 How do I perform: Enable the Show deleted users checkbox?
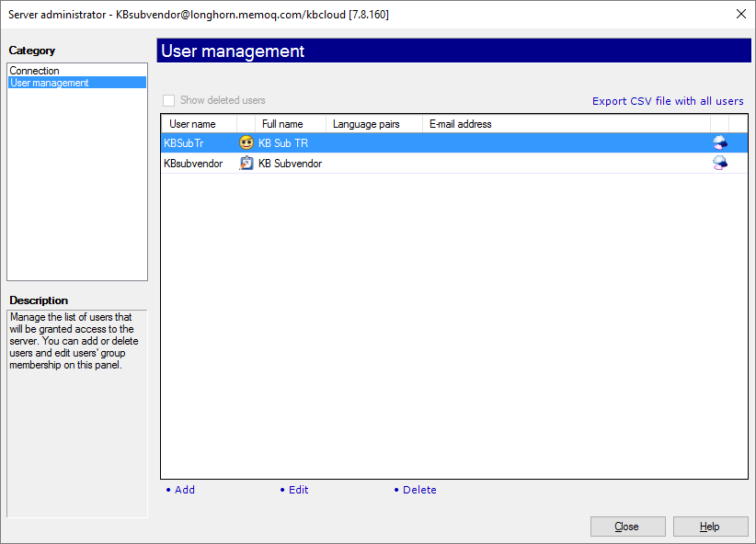pyautogui.click(x=168, y=101)
